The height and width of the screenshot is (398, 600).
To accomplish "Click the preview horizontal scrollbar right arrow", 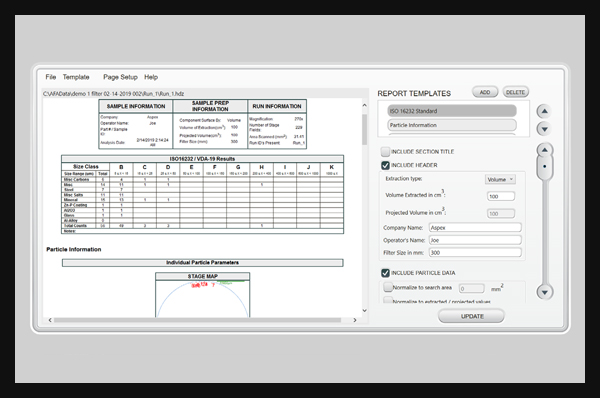I will click(x=355, y=320).
